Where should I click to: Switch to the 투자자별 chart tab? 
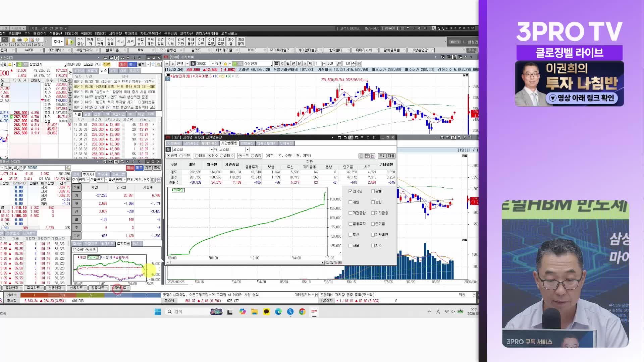coord(123,244)
